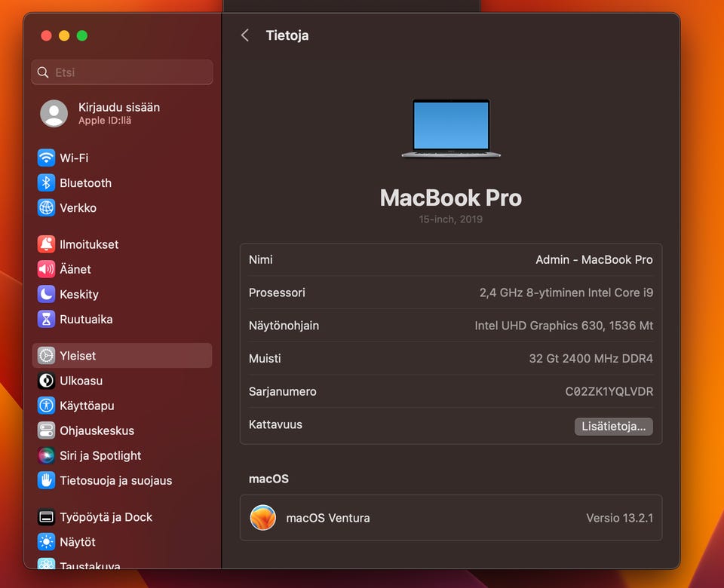724x588 pixels.
Task: Open Wi-Fi settings icon in sidebar
Action: pos(46,158)
